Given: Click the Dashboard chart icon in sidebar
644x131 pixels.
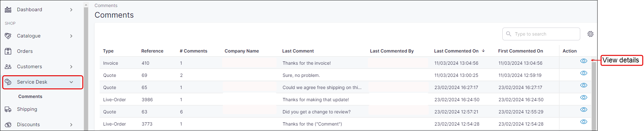Looking at the screenshot, I should click(x=8, y=10).
